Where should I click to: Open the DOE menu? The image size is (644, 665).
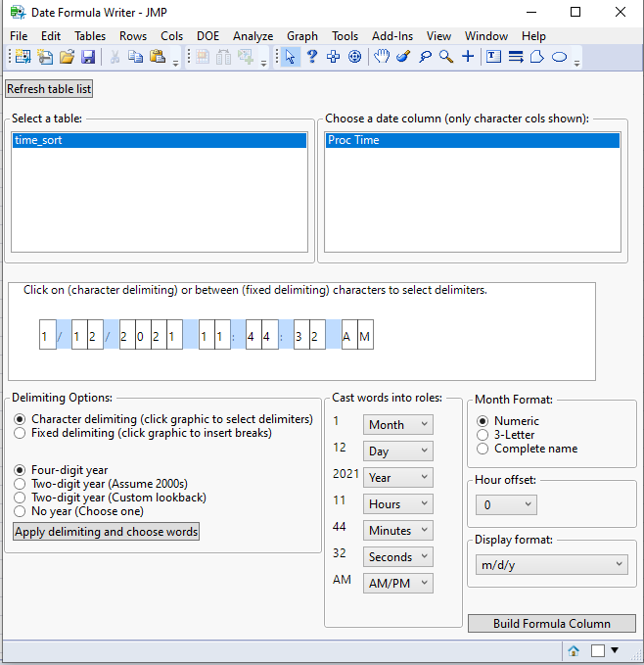coord(207,36)
